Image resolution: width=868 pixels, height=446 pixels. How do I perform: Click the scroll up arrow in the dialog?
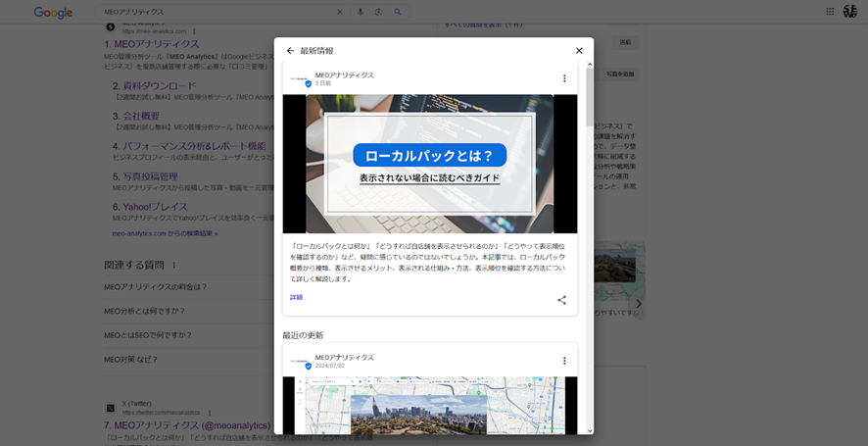590,65
